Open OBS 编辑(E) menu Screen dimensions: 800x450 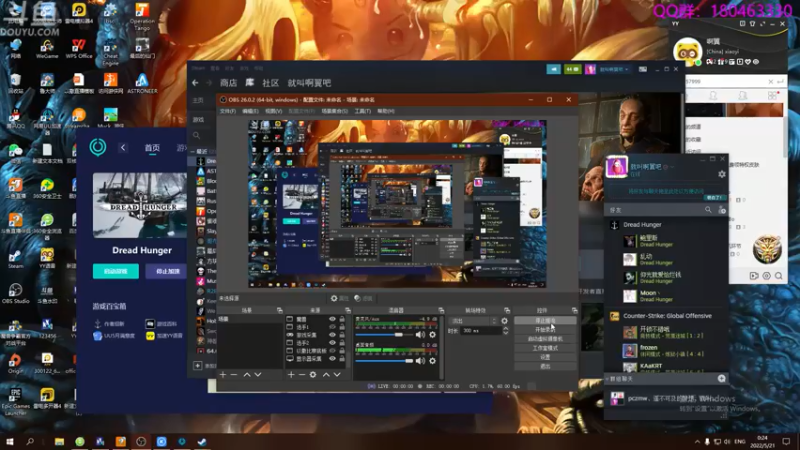pyautogui.click(x=250, y=111)
